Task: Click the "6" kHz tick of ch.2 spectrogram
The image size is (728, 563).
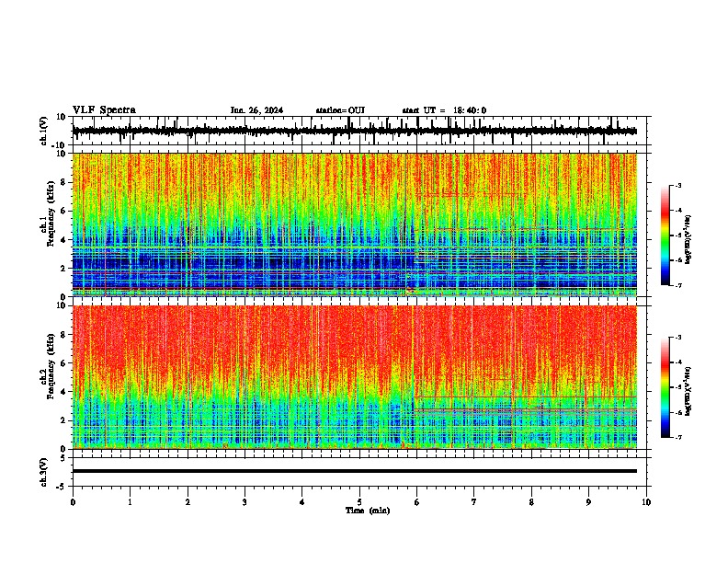Action: (64, 363)
